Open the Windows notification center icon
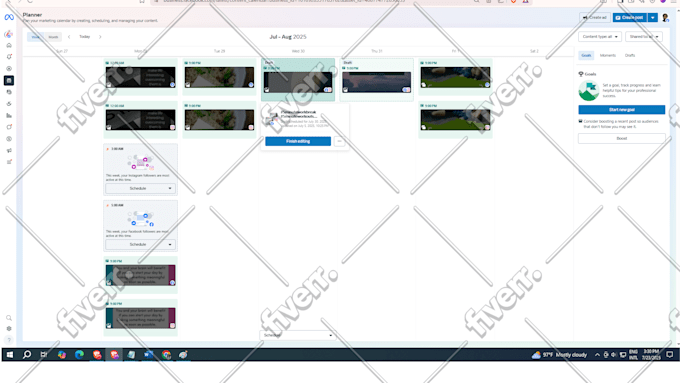This screenshot has width=680, height=383. [670, 355]
